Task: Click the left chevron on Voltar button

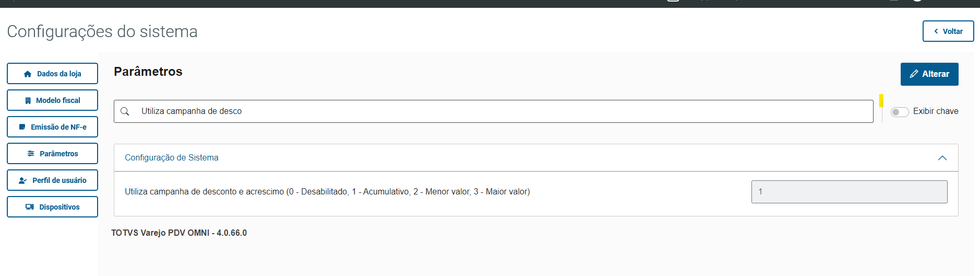Action: tap(936, 31)
